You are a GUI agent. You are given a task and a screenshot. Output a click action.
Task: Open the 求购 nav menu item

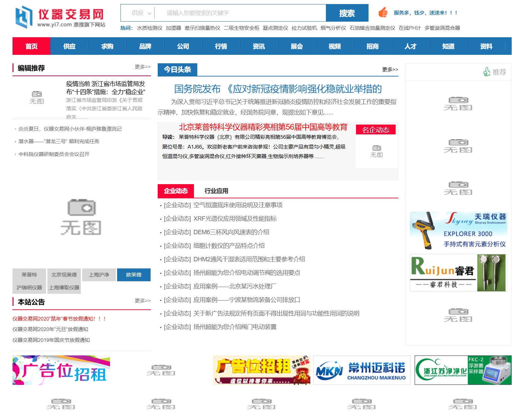107,46
